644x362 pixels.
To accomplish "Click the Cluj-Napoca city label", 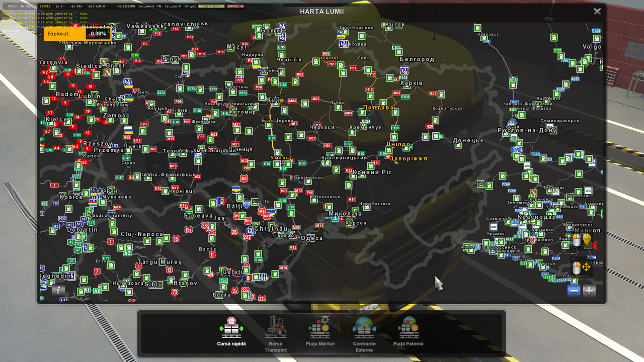I will coord(142,234).
